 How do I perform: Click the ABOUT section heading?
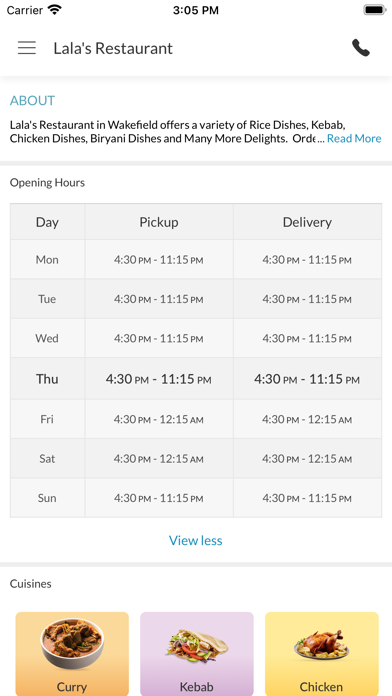pos(32,100)
